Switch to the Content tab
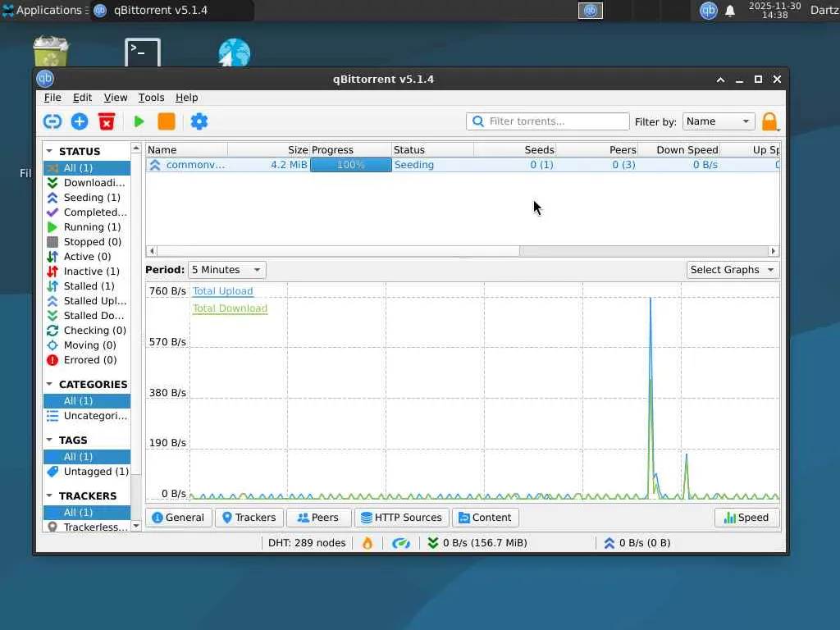The height and width of the screenshot is (630, 840). coord(486,518)
